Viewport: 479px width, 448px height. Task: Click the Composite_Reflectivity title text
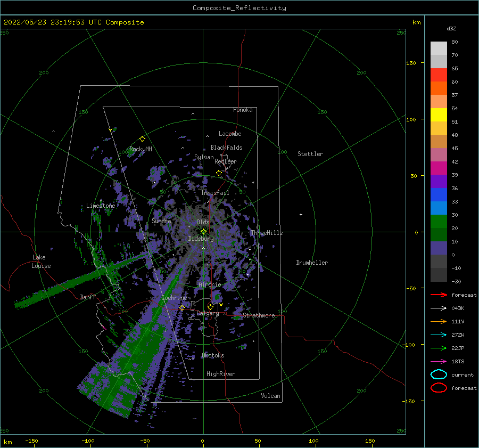coord(240,8)
